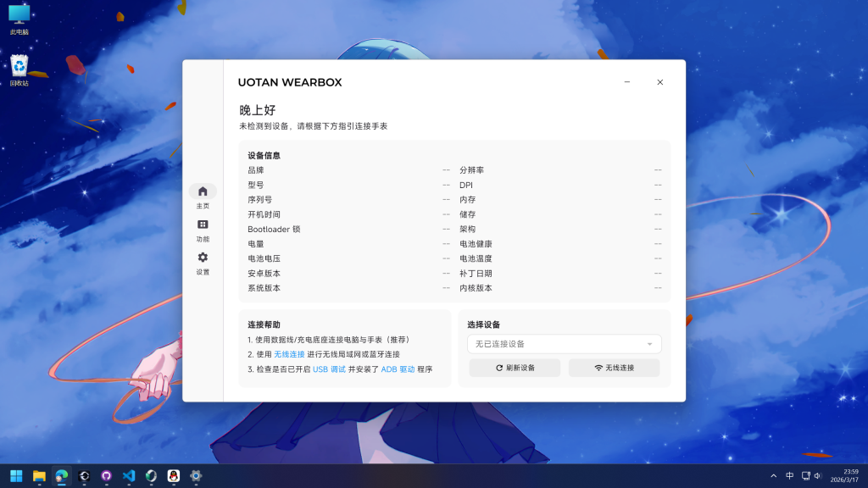The height and width of the screenshot is (488, 868).
Task: Close the UOTAN WEARBOX window
Action: click(660, 82)
